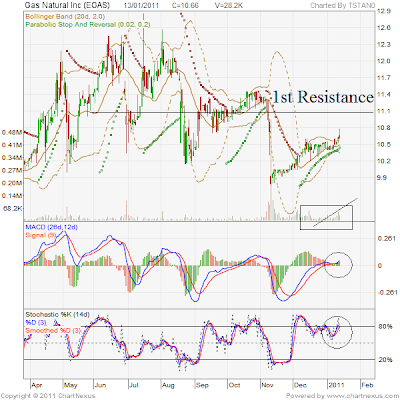Select the Parabolic Stop And Reversal legend
Screen dimensions: 400x400
pyautogui.click(x=88, y=24)
